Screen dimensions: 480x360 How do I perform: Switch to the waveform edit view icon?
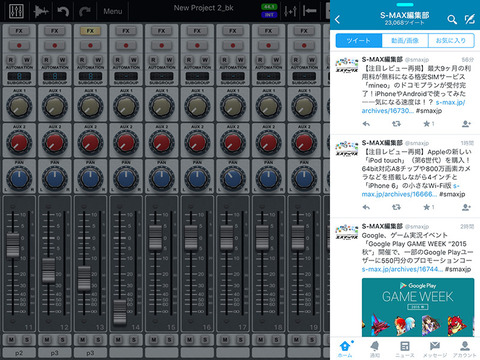tap(41, 11)
